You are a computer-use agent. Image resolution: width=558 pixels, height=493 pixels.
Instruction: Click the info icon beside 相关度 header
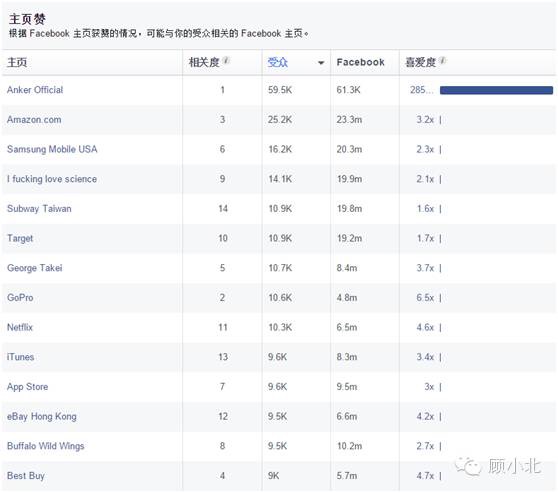coord(226,61)
